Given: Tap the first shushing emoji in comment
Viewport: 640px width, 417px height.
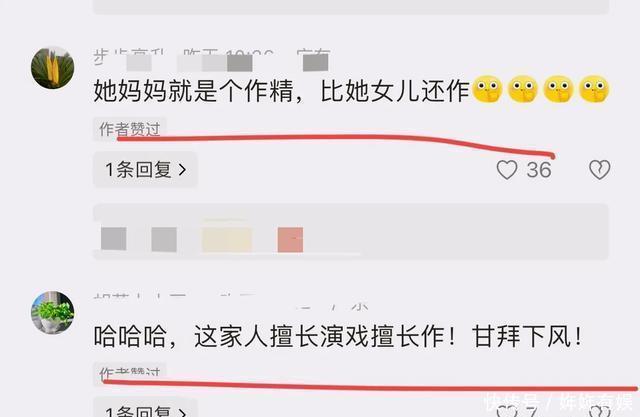Looking at the screenshot, I should (487, 89).
